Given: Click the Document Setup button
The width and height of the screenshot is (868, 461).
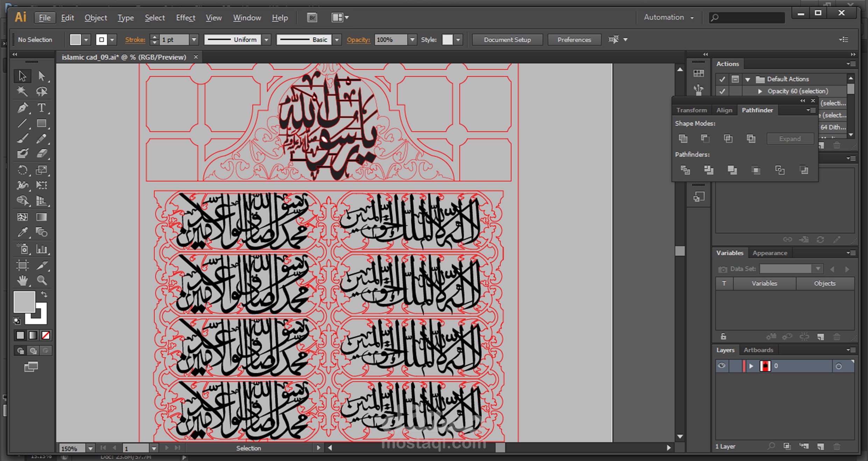Looking at the screenshot, I should click(x=507, y=40).
